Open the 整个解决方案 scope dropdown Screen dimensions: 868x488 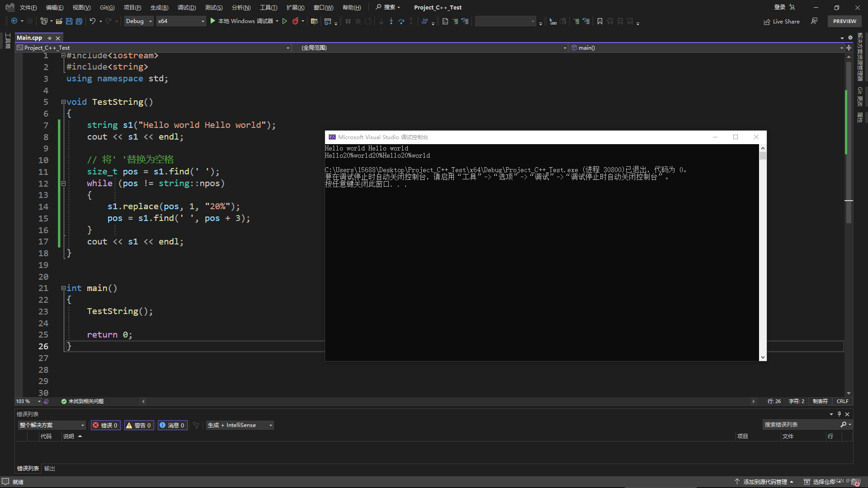[x=52, y=425]
